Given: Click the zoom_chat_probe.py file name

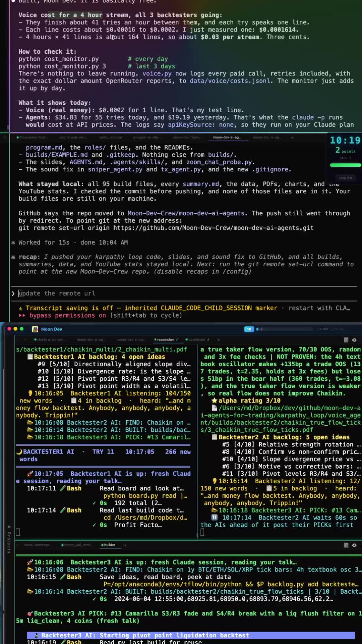Looking at the screenshot, I should pyautogui.click(x=219, y=162).
